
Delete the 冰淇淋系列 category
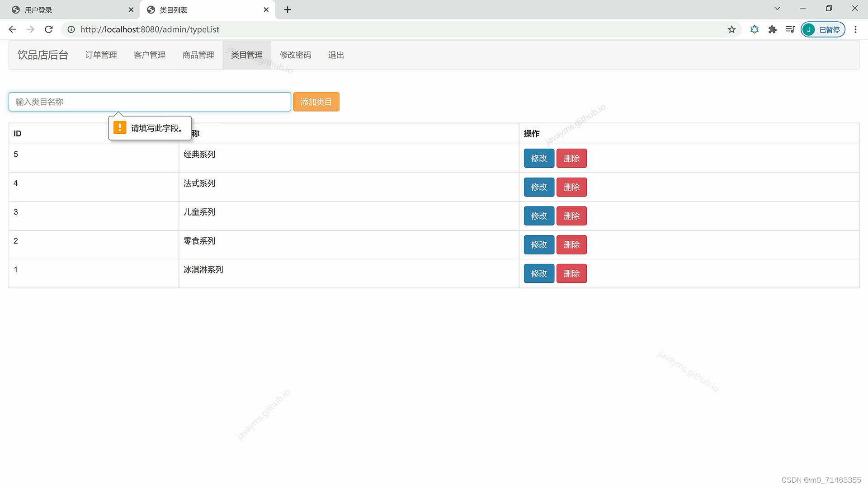coord(571,274)
